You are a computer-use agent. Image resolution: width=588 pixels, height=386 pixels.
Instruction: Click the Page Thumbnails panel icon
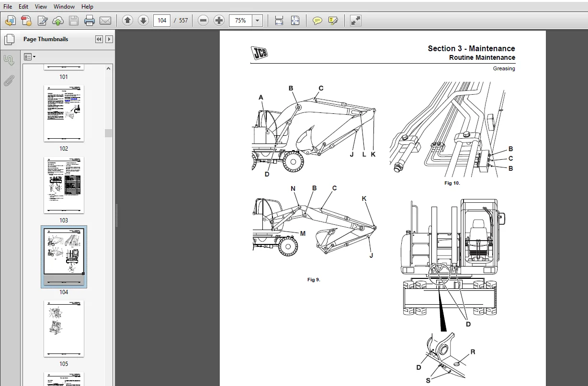[x=9, y=39]
